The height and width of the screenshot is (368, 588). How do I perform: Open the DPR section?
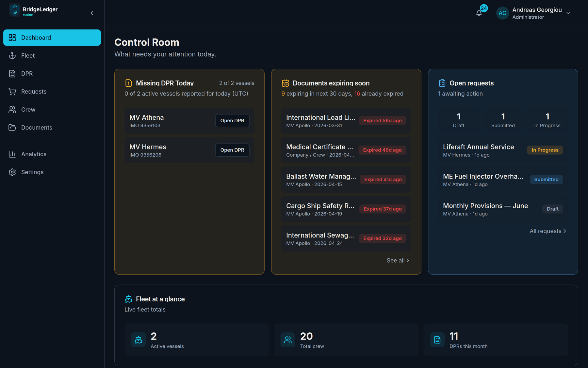pos(52,74)
